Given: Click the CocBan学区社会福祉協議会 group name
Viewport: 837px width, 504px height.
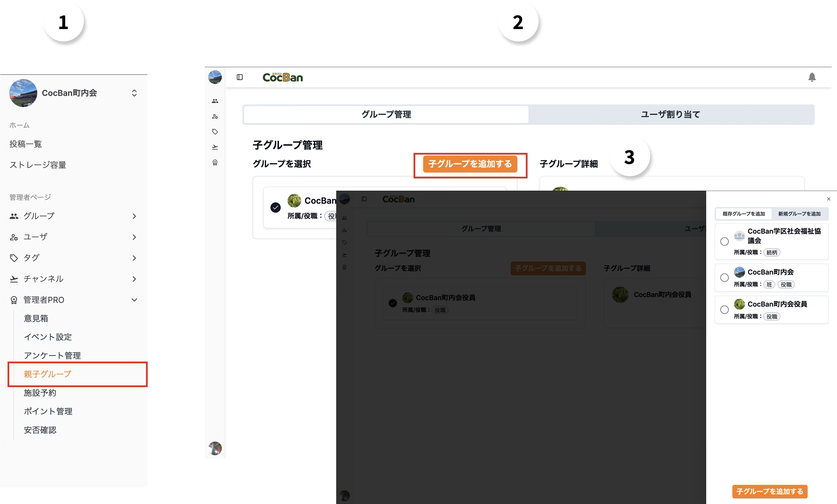Looking at the screenshot, I should tap(784, 236).
